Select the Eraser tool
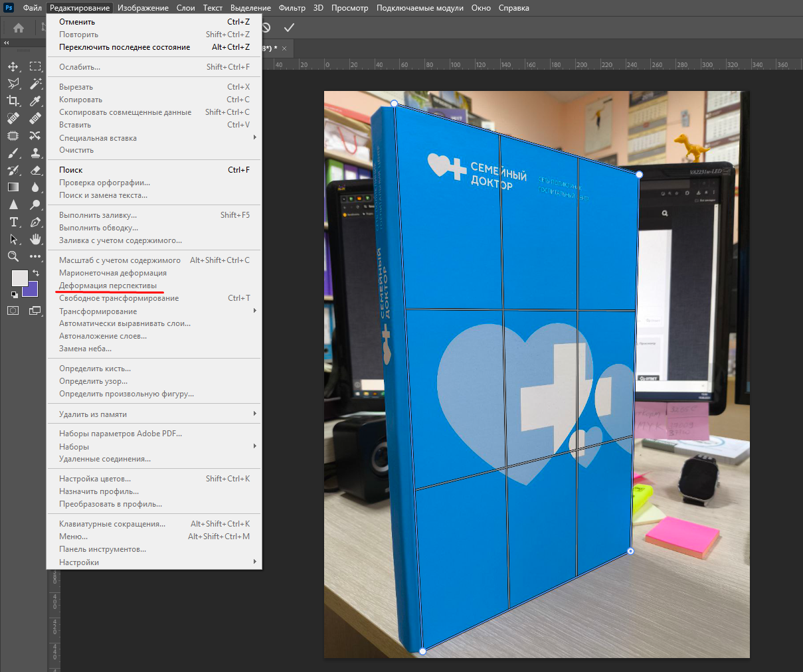The image size is (803, 672). pyautogui.click(x=35, y=170)
